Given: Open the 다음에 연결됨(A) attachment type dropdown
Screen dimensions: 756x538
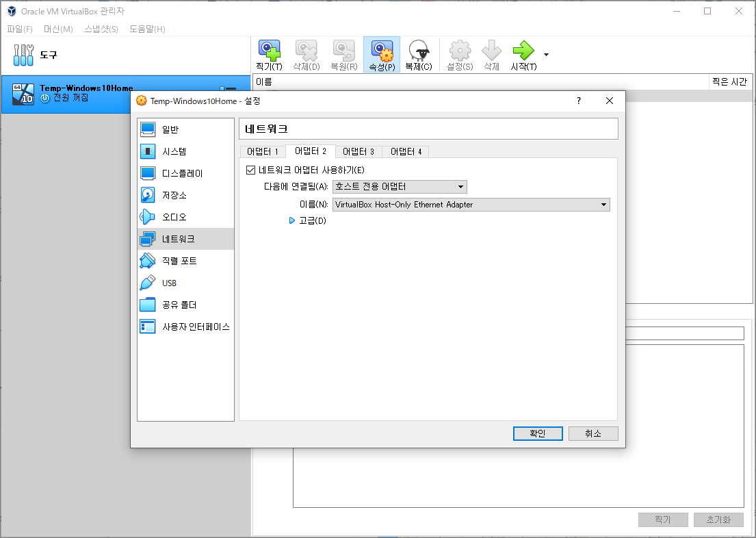Looking at the screenshot, I should pyautogui.click(x=400, y=187).
